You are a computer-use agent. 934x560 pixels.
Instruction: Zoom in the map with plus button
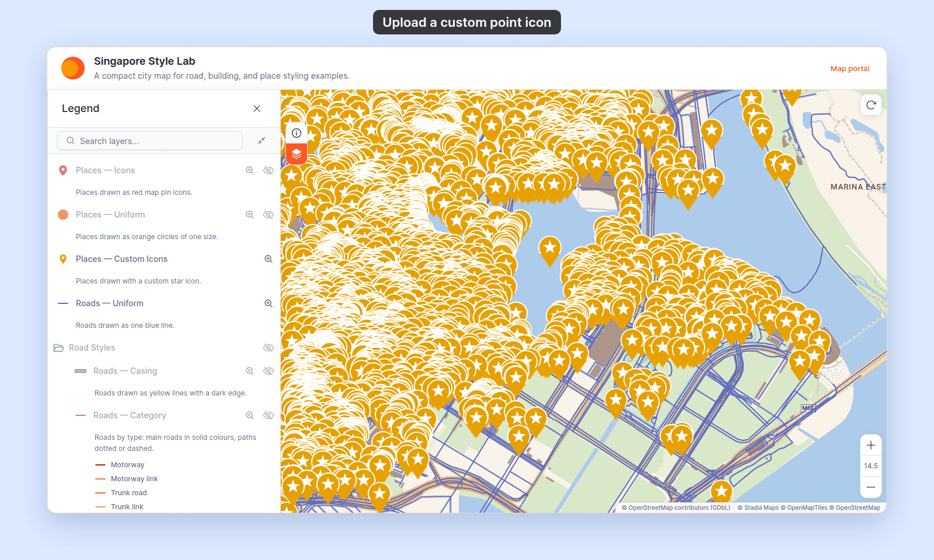point(871,445)
